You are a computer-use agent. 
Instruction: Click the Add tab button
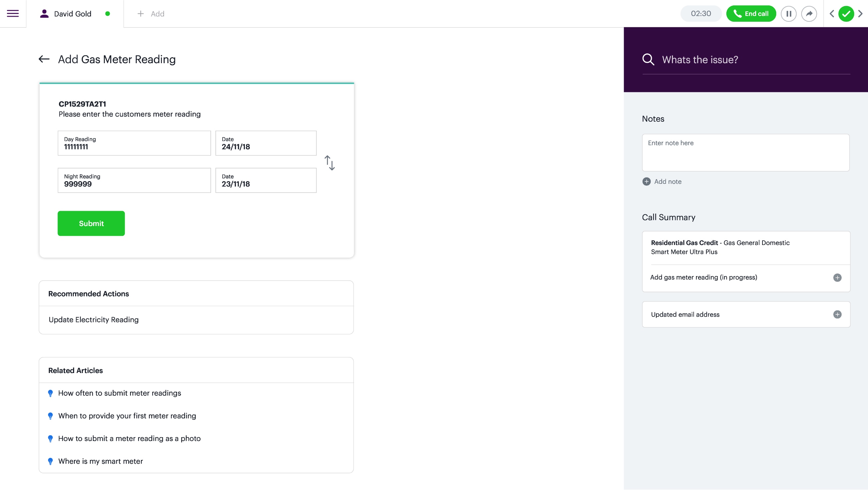(x=151, y=14)
